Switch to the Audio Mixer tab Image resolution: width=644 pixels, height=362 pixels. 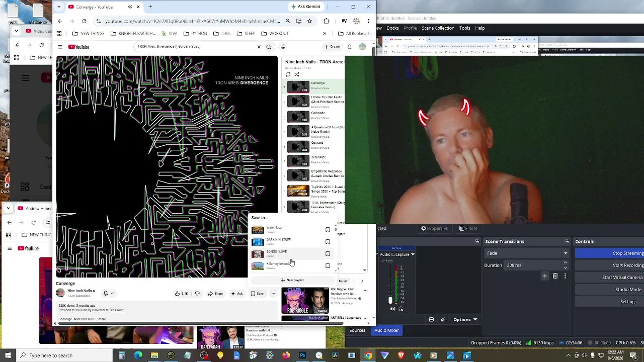[x=386, y=330]
